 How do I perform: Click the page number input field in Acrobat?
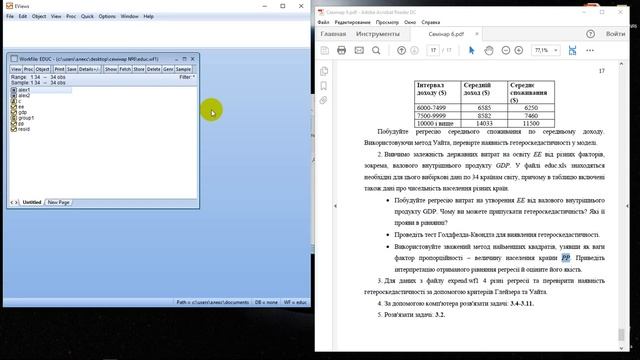tap(433, 50)
